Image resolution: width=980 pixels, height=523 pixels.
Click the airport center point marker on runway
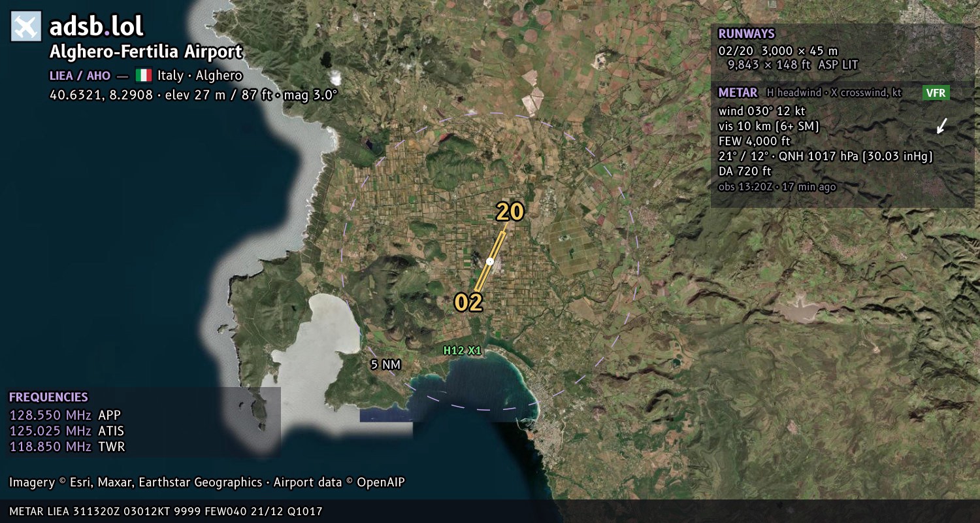coord(489,261)
